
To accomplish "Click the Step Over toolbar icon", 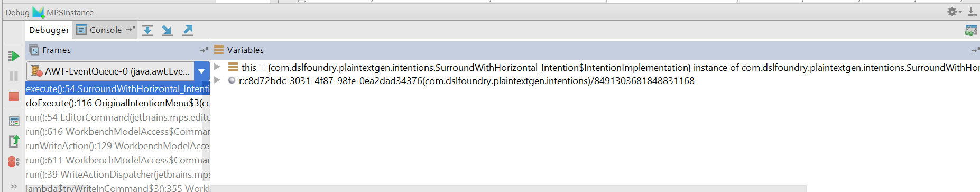I will pyautogui.click(x=147, y=30).
